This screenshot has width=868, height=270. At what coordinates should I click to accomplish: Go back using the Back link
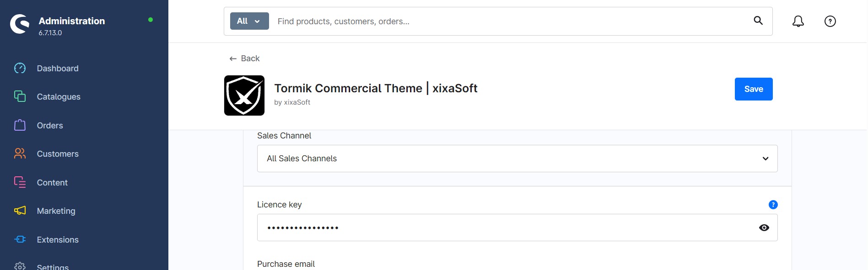pyautogui.click(x=244, y=58)
